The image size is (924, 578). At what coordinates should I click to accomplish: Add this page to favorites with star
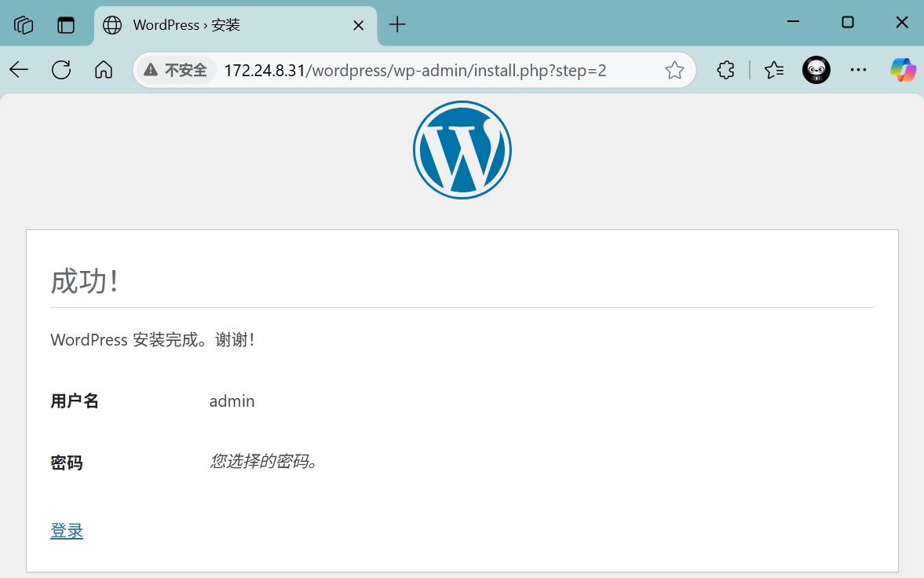[674, 71]
